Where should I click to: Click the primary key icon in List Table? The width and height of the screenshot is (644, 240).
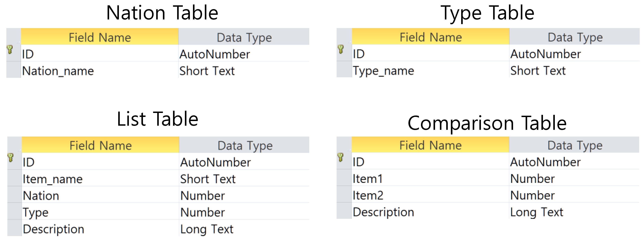tap(10, 158)
